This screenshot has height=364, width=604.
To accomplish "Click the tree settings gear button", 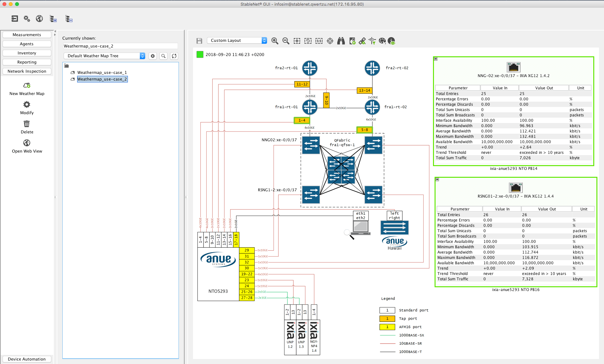I will [153, 56].
